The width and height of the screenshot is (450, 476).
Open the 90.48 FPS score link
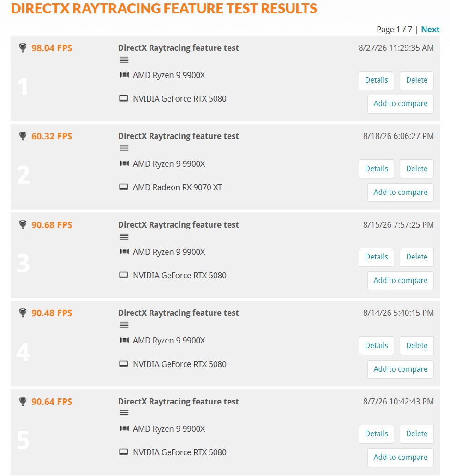[x=52, y=313]
